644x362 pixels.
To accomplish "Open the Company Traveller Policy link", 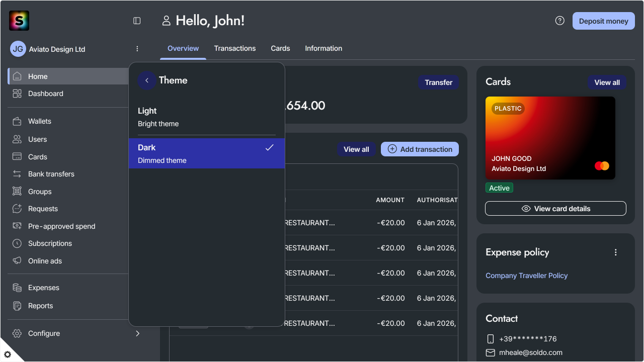I will click(x=526, y=276).
